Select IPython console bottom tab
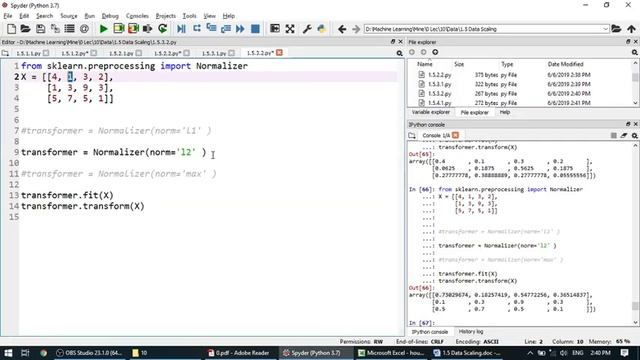This screenshot has height=360, width=640. pos(430,332)
